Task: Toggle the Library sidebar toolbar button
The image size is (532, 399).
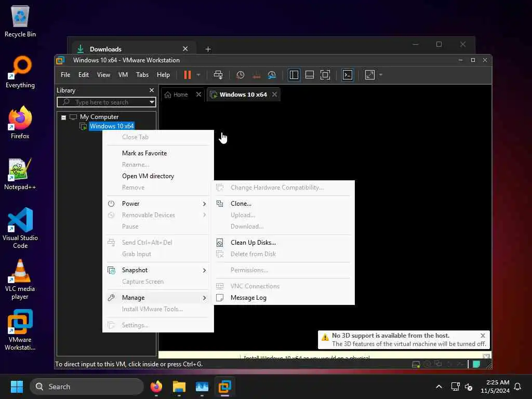Action: click(294, 75)
